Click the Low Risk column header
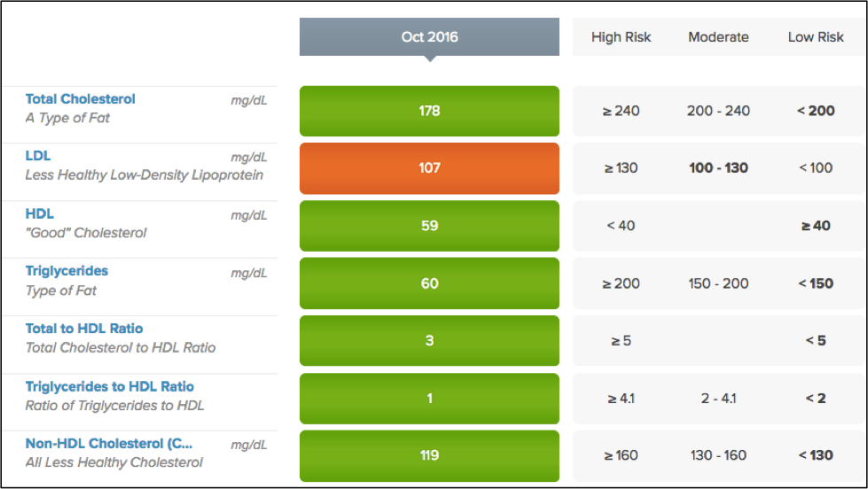868x489 pixels. (x=816, y=37)
